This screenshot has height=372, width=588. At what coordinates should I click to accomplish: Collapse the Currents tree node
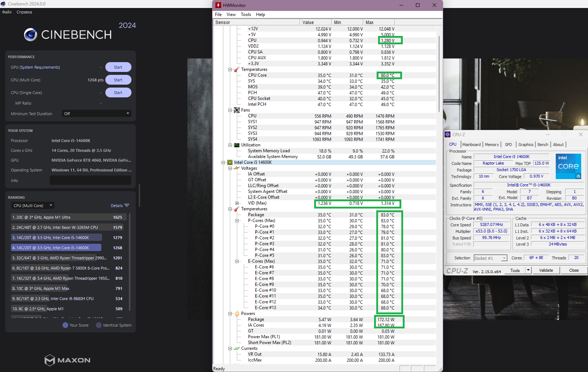(230, 348)
